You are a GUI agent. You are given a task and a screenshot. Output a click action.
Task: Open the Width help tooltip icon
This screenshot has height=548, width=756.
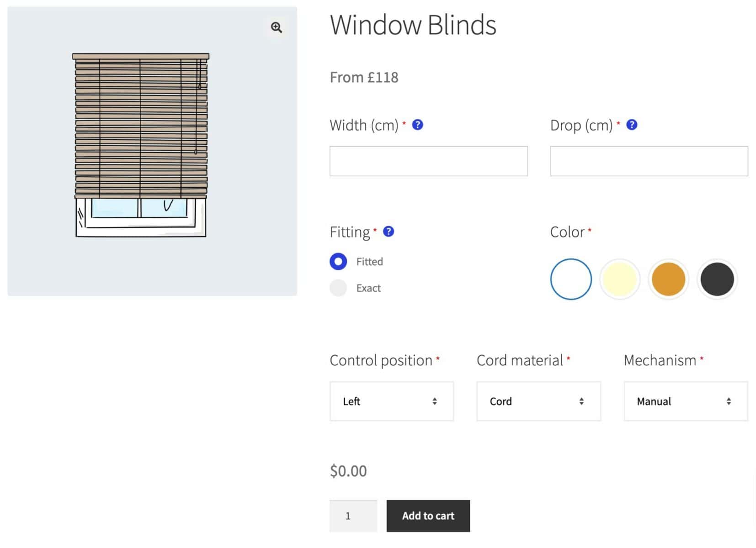[417, 125]
